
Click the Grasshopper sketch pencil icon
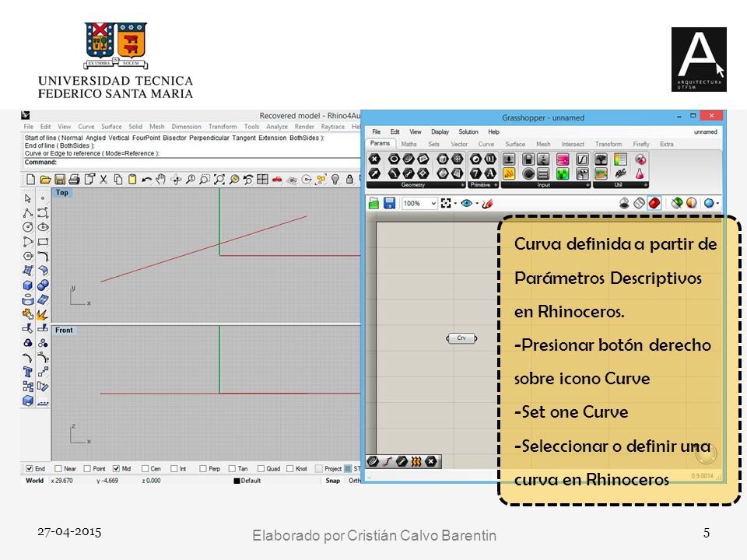point(487,204)
